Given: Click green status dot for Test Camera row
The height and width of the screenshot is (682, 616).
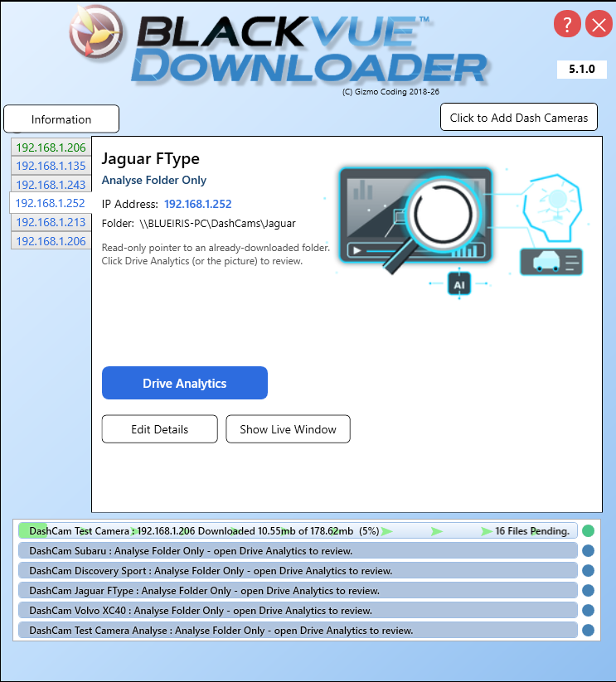Looking at the screenshot, I should 588,530.
